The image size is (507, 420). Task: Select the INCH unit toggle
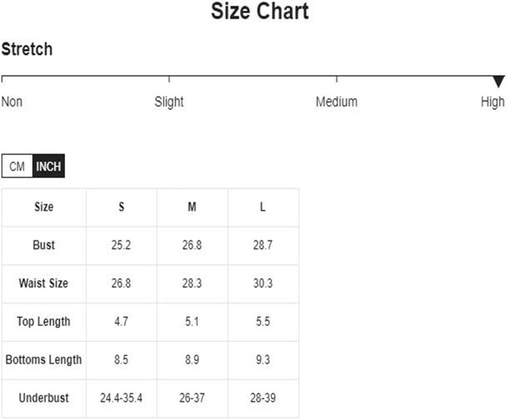[48, 166]
